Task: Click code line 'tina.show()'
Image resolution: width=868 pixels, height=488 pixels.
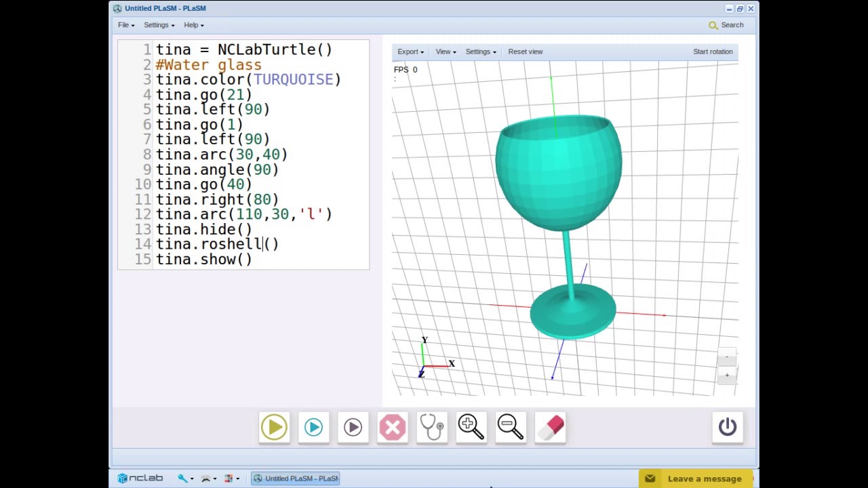Action: (204, 260)
